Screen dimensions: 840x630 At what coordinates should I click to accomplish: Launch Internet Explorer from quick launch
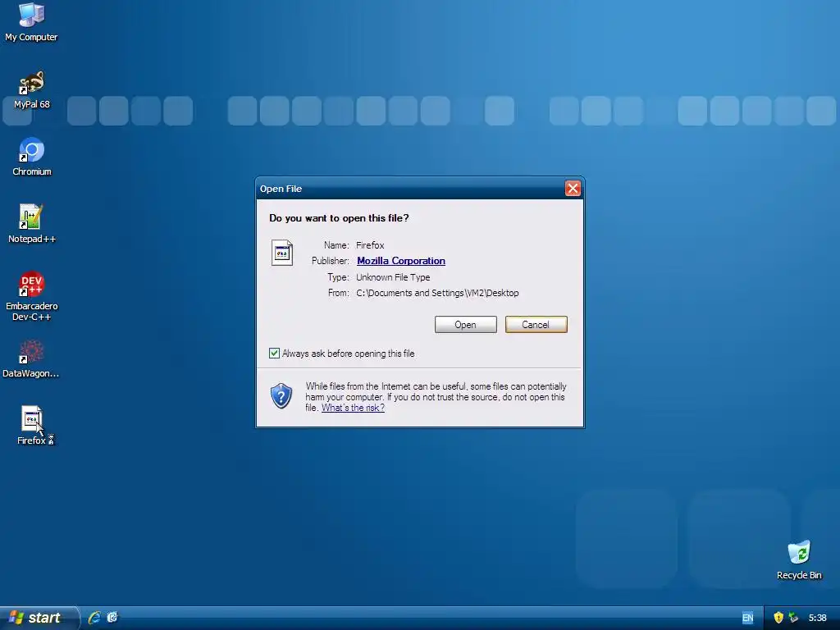pos(94,618)
